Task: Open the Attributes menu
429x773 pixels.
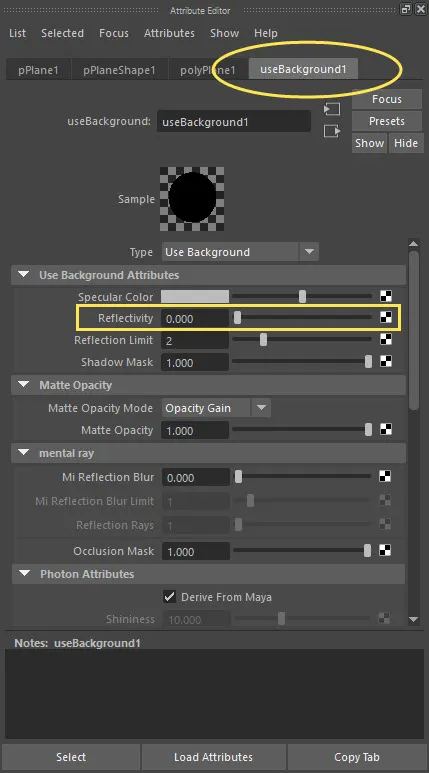Action: point(169,33)
